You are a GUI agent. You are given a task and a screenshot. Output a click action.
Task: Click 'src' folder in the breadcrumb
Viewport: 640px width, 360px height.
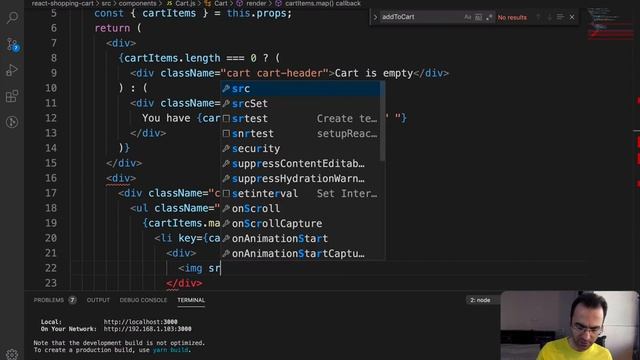106,3
